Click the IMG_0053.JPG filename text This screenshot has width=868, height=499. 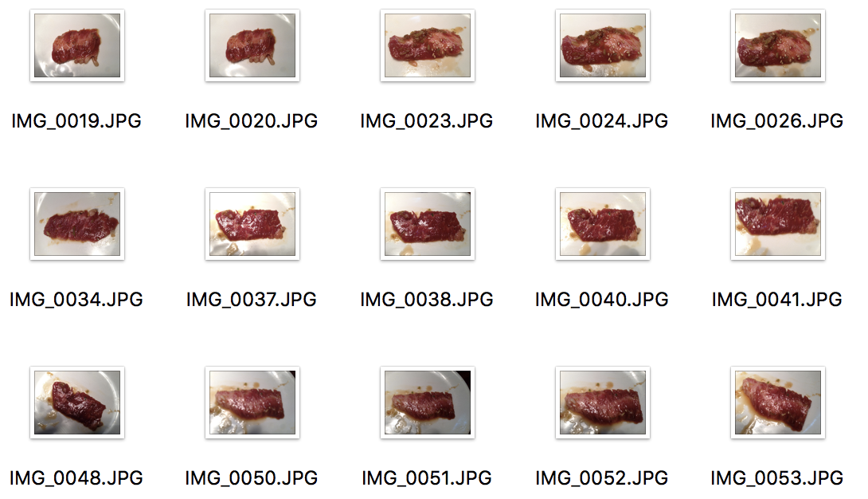pyautogui.click(x=776, y=478)
